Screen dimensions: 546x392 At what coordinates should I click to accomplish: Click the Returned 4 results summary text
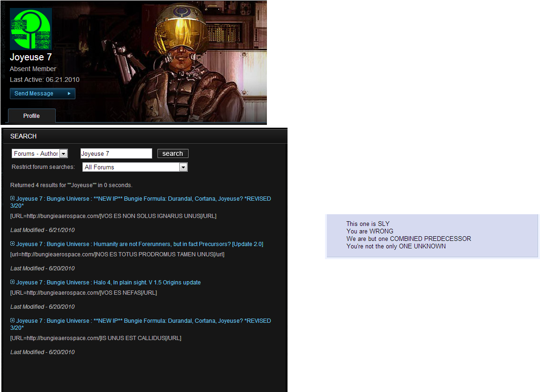tap(71, 185)
